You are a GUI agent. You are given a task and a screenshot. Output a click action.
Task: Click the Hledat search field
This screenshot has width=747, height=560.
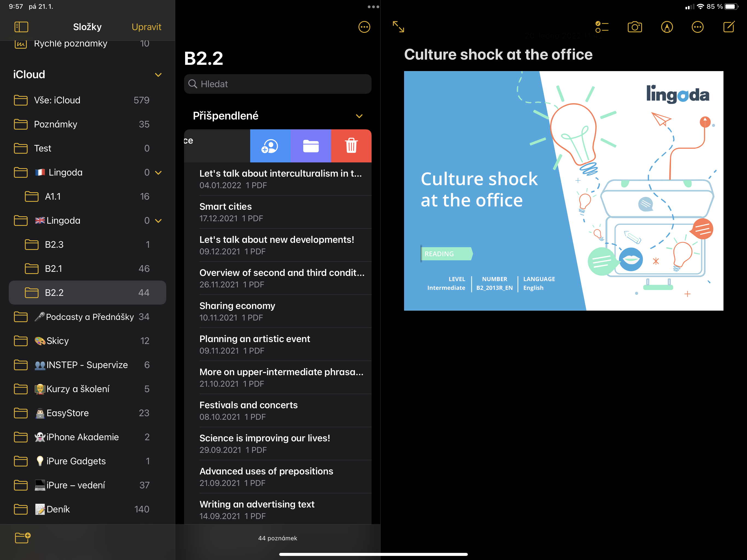pos(278,84)
